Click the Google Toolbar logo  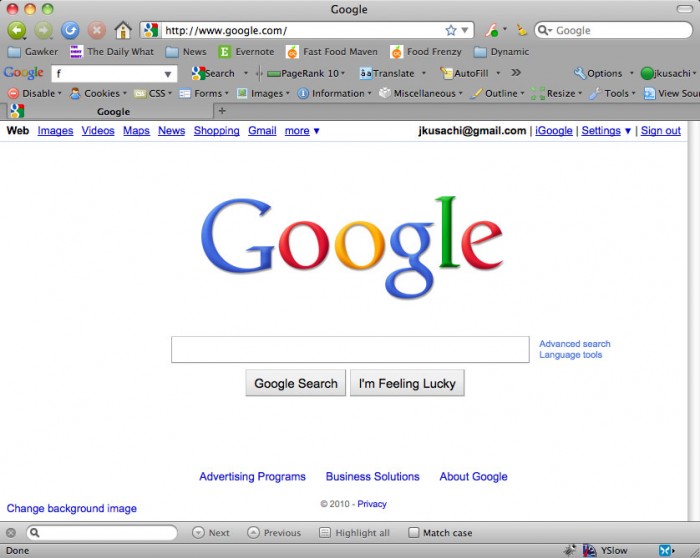pos(24,73)
